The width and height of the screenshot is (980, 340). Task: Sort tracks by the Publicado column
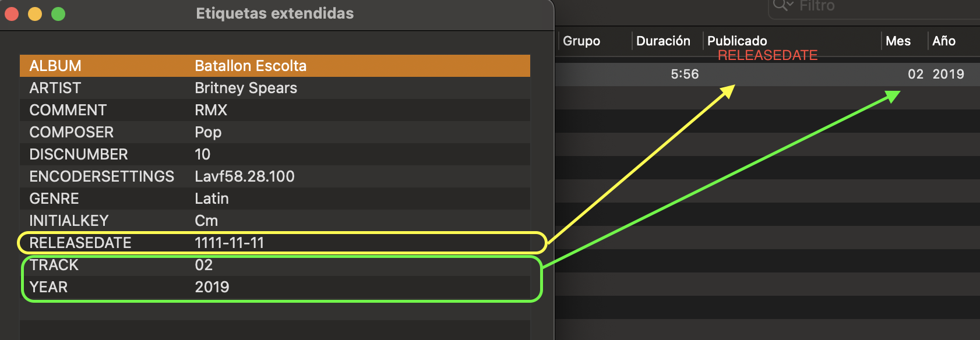(x=737, y=41)
